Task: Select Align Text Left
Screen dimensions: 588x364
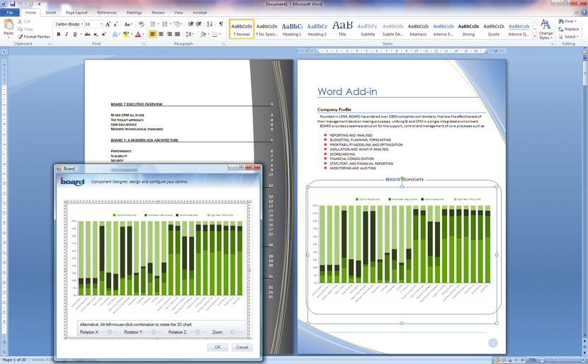Action: (152, 34)
